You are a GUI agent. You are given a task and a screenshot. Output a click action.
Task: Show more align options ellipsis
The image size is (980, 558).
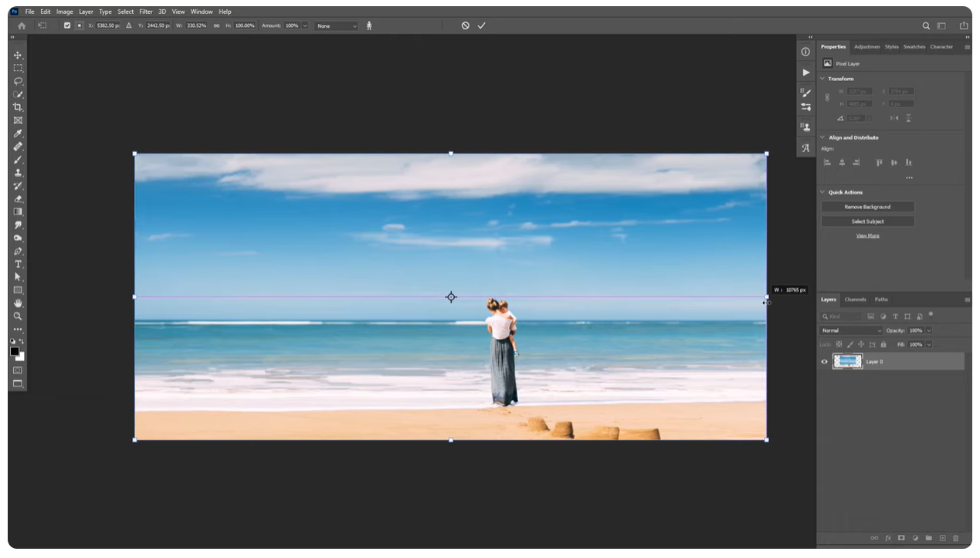tap(909, 178)
